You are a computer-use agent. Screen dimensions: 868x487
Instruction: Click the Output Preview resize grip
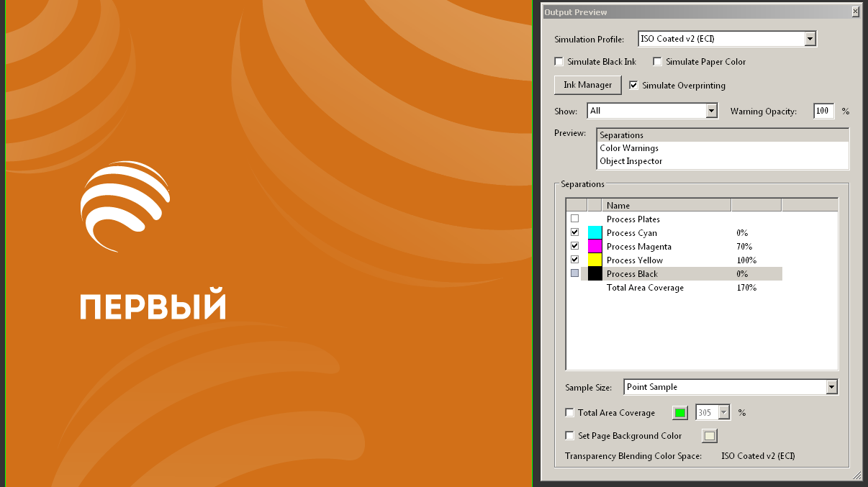click(856, 475)
